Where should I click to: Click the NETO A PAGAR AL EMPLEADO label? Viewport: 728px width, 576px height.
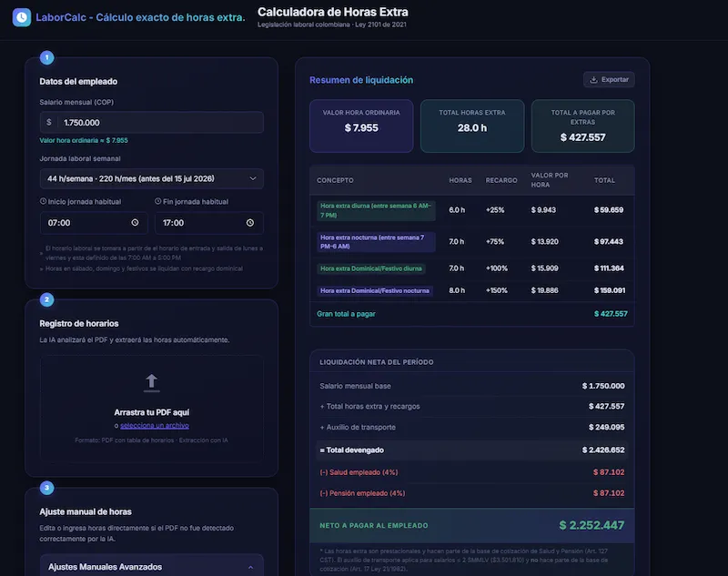pyautogui.click(x=374, y=525)
